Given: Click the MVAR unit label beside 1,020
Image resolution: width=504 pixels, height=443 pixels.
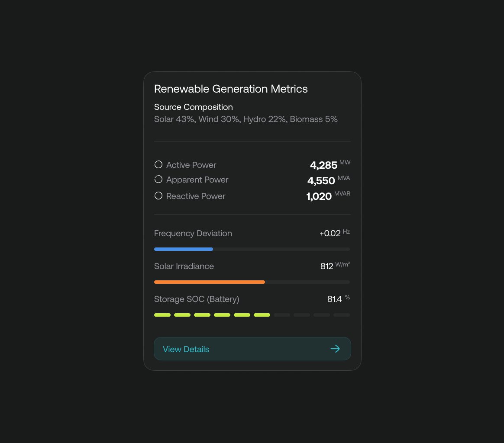Looking at the screenshot, I should pyautogui.click(x=342, y=193).
